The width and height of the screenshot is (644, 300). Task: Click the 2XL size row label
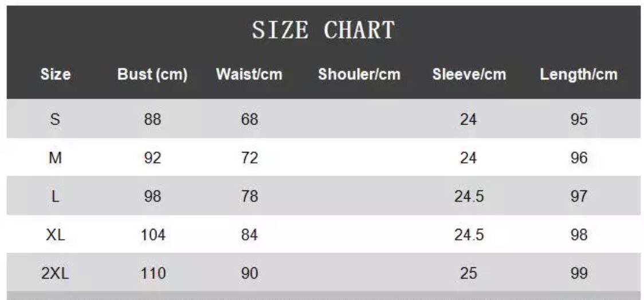[56, 274]
